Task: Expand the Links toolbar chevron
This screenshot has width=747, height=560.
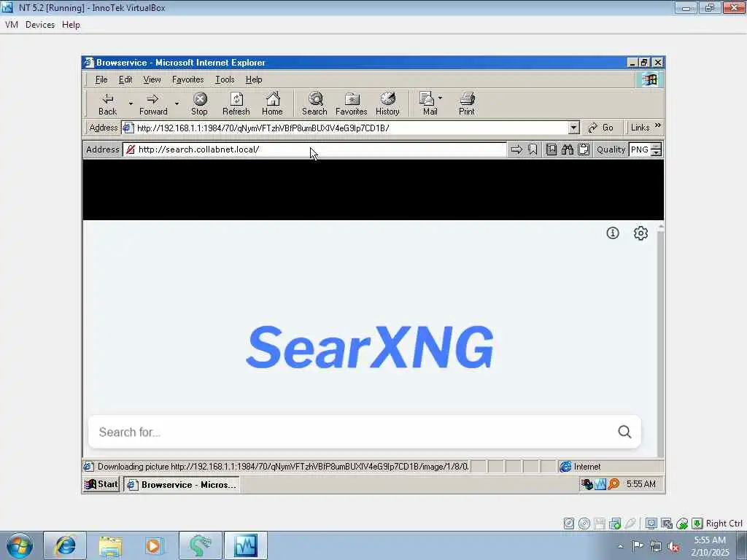Action: [x=658, y=125]
